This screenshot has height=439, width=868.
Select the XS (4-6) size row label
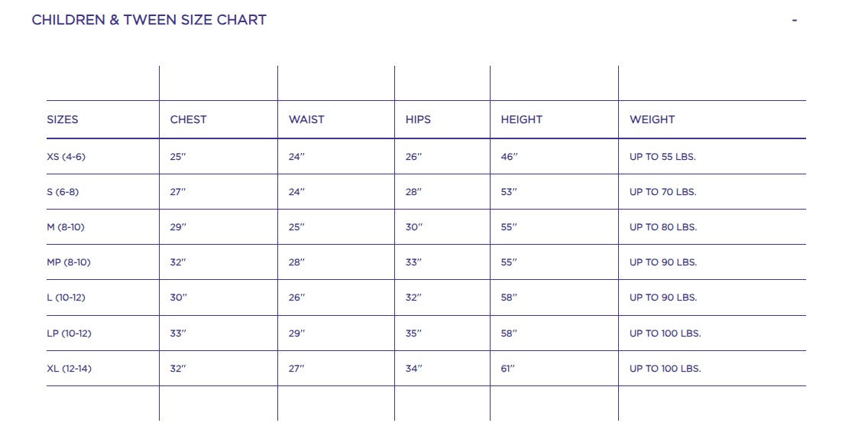(66, 157)
